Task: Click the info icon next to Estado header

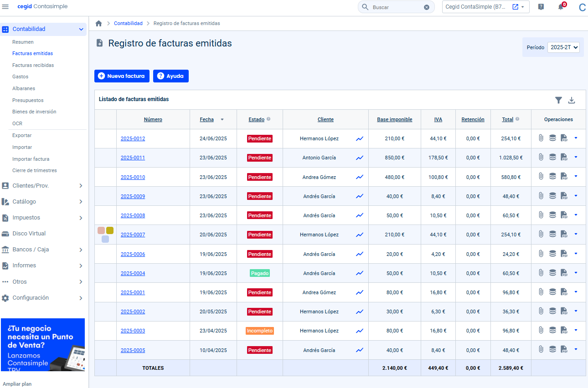Action: tap(268, 119)
